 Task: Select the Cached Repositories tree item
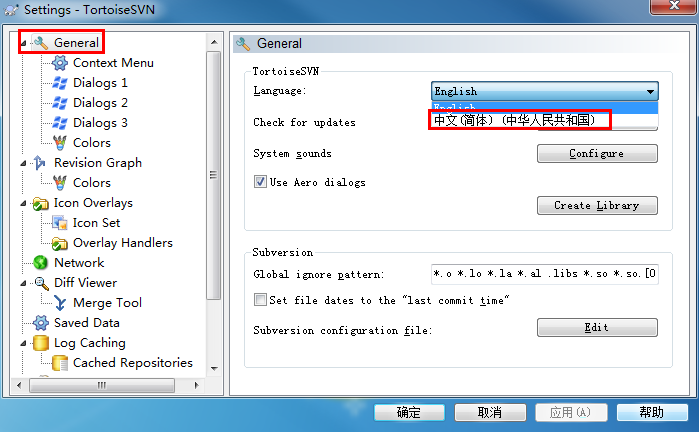(133, 363)
